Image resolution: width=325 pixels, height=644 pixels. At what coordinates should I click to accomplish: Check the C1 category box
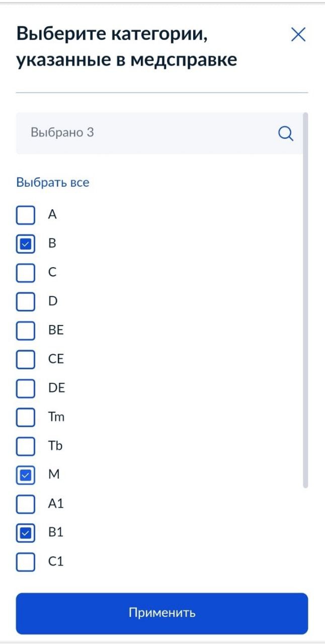[x=26, y=562]
